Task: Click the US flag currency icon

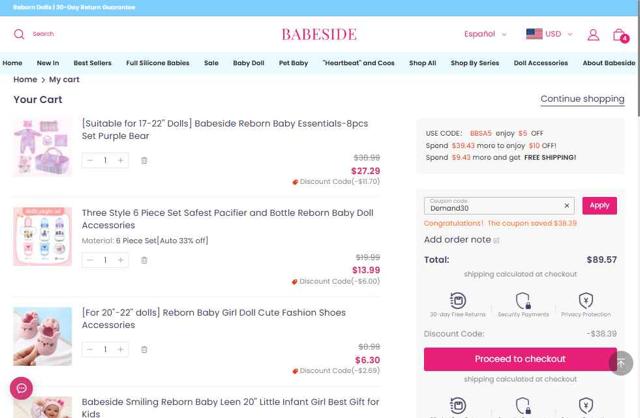Action: coord(534,34)
